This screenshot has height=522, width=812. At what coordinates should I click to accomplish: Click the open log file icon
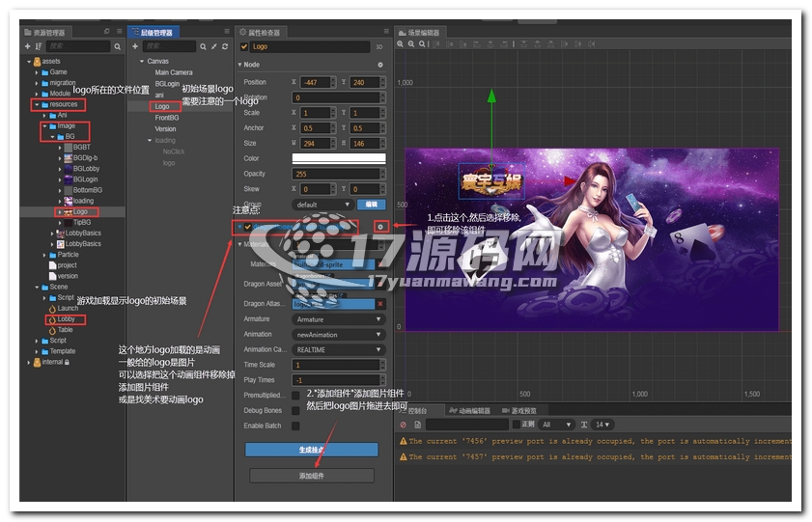[x=417, y=425]
